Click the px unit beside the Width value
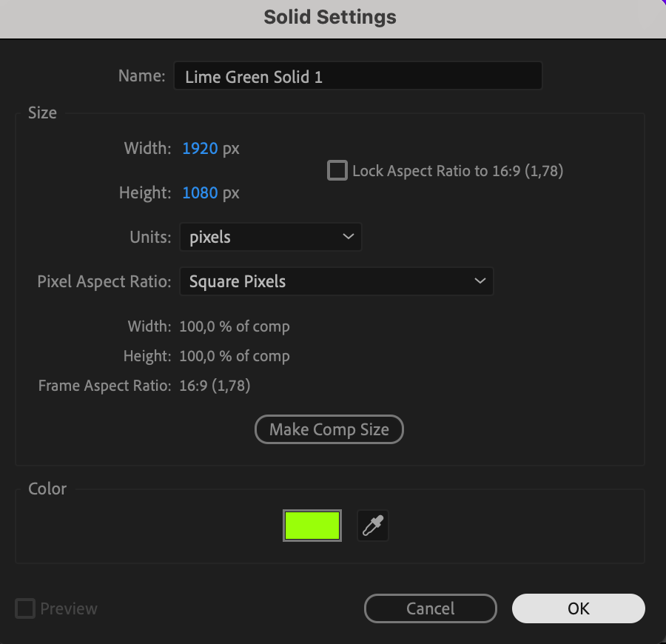The image size is (666, 644). pyautogui.click(x=231, y=149)
